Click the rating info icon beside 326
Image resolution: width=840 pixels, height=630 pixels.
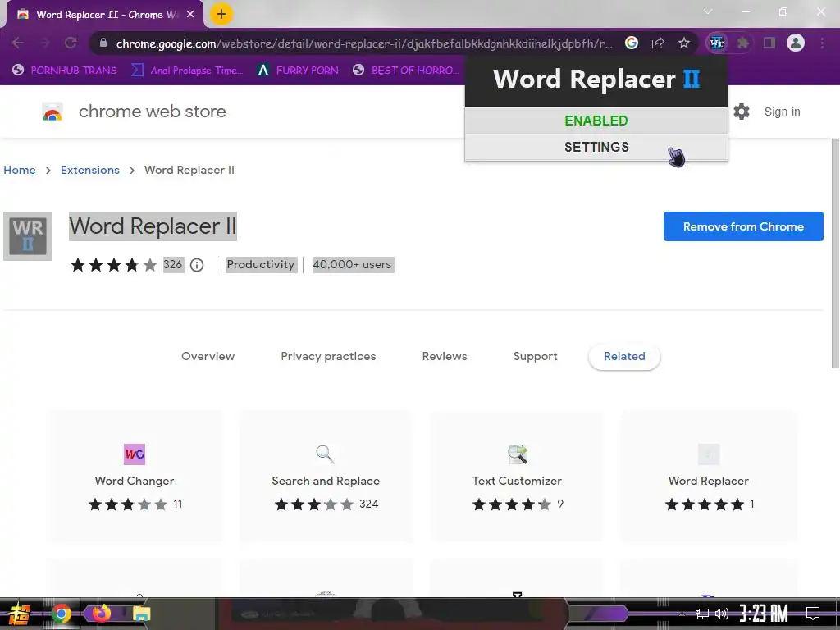pos(197,265)
